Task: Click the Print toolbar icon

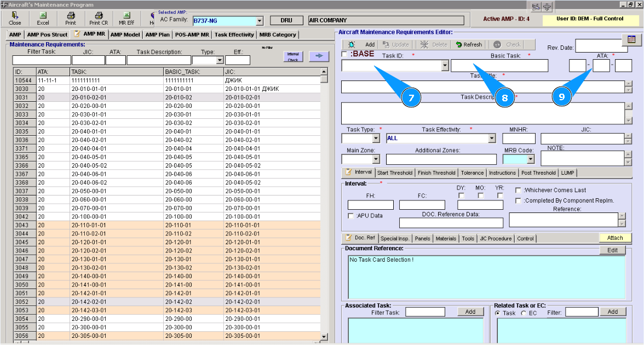Action: (71, 18)
